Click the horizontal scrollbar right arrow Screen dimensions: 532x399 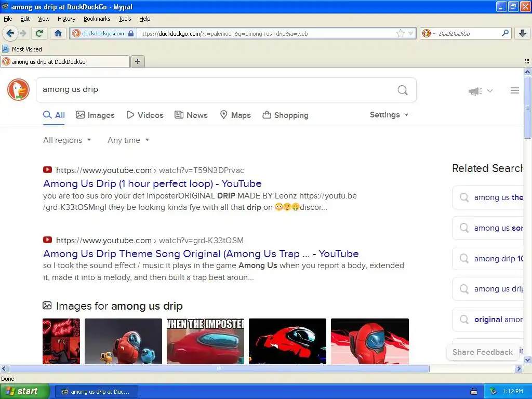(518, 368)
